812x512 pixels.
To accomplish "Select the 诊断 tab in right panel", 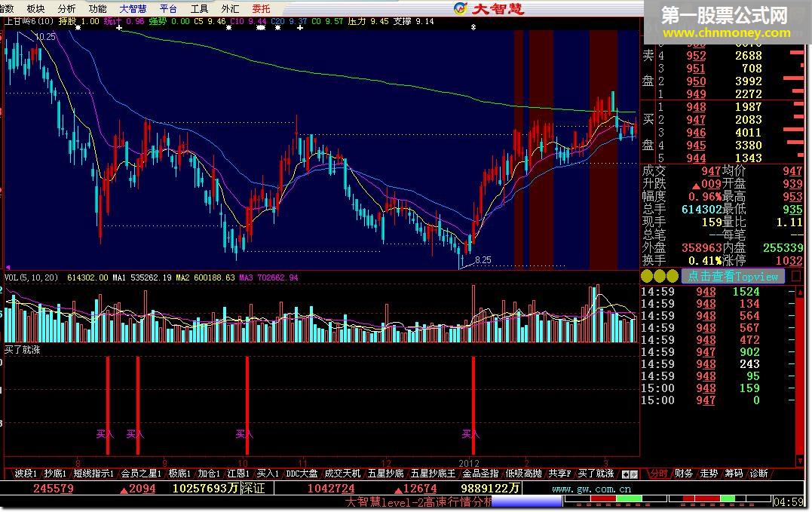I will pyautogui.click(x=758, y=474).
